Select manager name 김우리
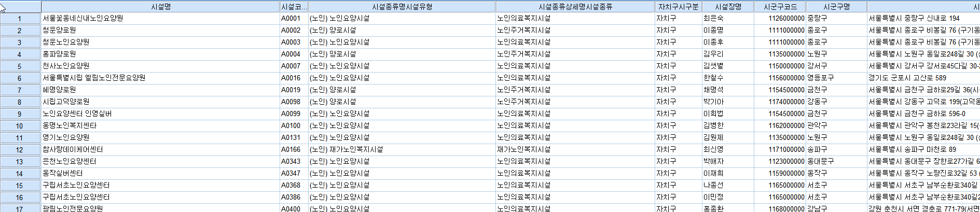Viewport: 980px width, 212px height. 728,54
